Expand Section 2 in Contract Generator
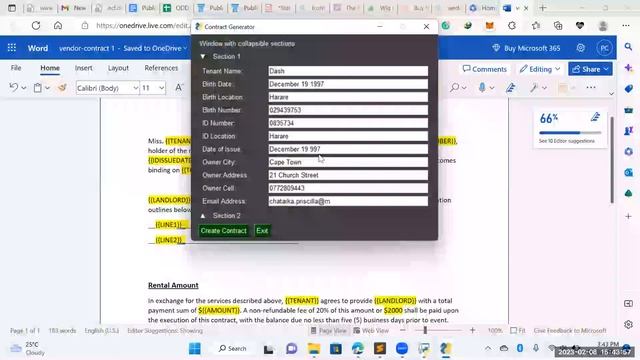 (203, 216)
